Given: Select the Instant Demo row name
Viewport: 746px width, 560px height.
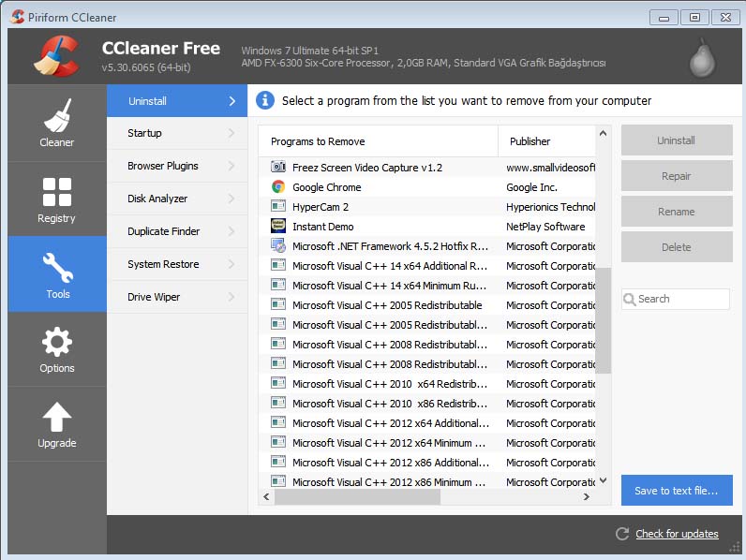Looking at the screenshot, I should pos(323,227).
